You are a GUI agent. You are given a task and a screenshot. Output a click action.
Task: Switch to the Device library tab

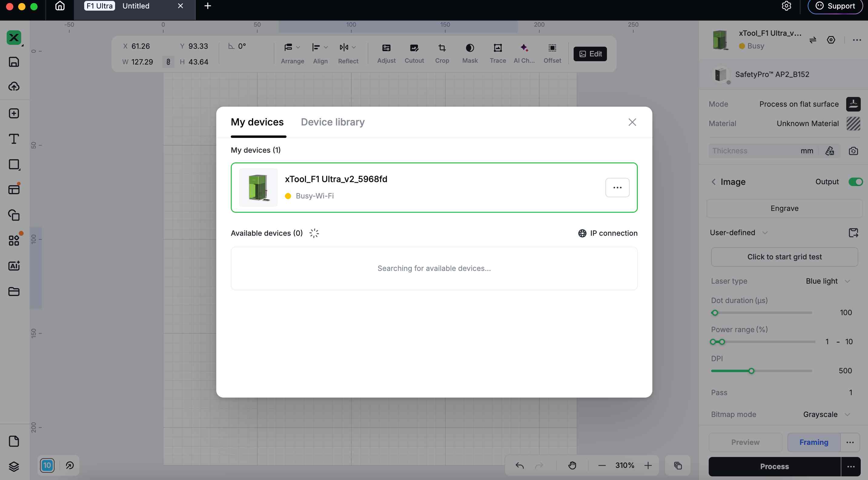tap(333, 122)
